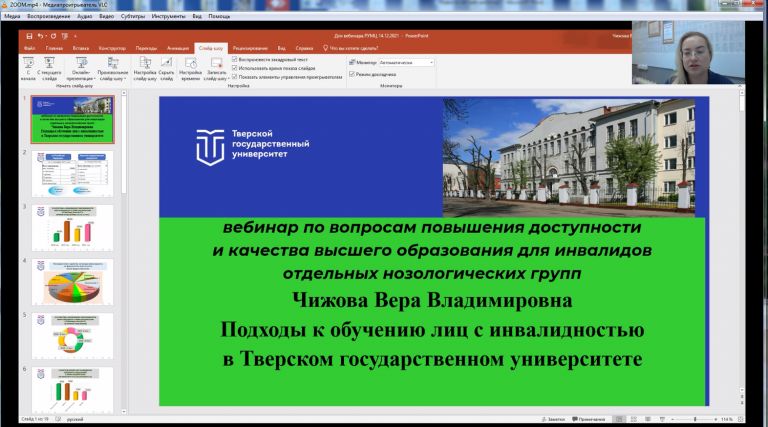768x427 pixels.
Task: Switch to the Вставка ribbon tab
Action: 81,47
